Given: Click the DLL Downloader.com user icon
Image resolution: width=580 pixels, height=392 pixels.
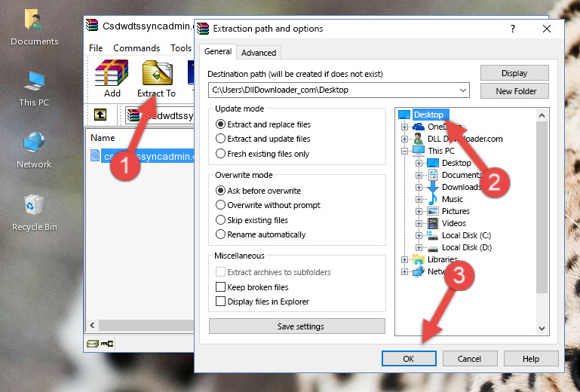Looking at the screenshot, I should (x=419, y=139).
